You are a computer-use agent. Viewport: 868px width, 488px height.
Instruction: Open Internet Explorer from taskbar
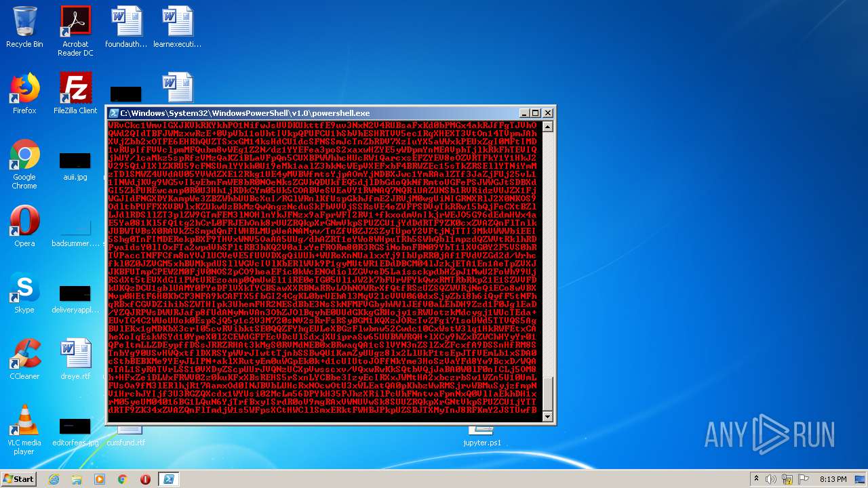click(54, 479)
